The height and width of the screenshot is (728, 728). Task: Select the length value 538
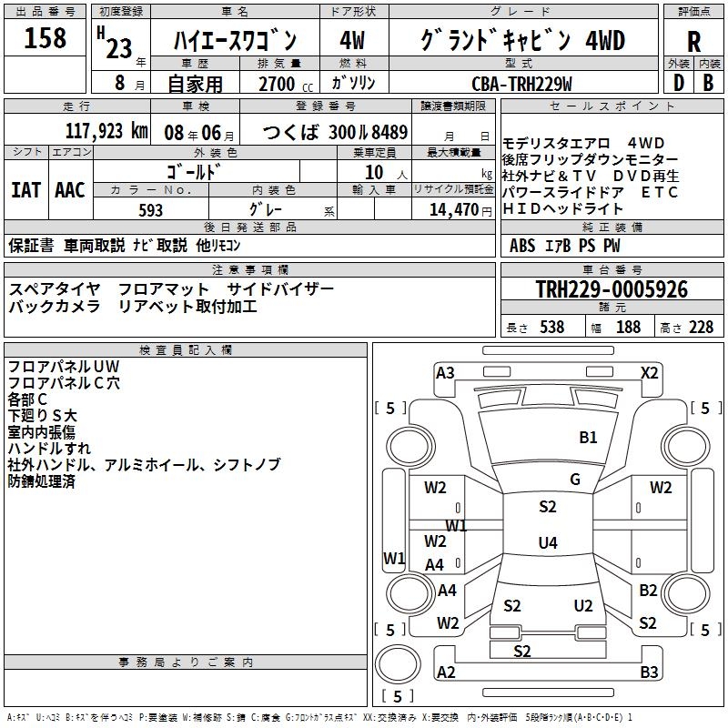pos(552,327)
